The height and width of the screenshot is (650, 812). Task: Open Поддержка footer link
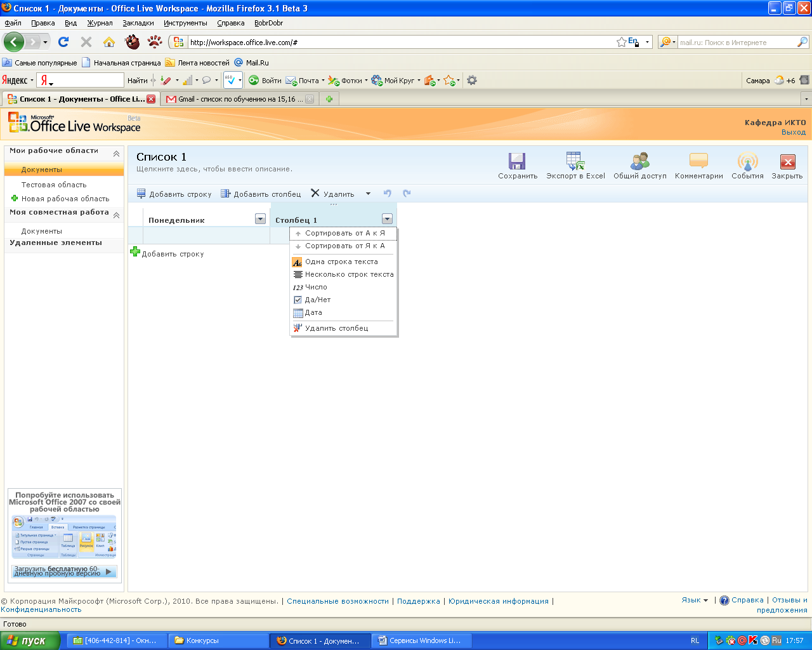[x=419, y=601]
